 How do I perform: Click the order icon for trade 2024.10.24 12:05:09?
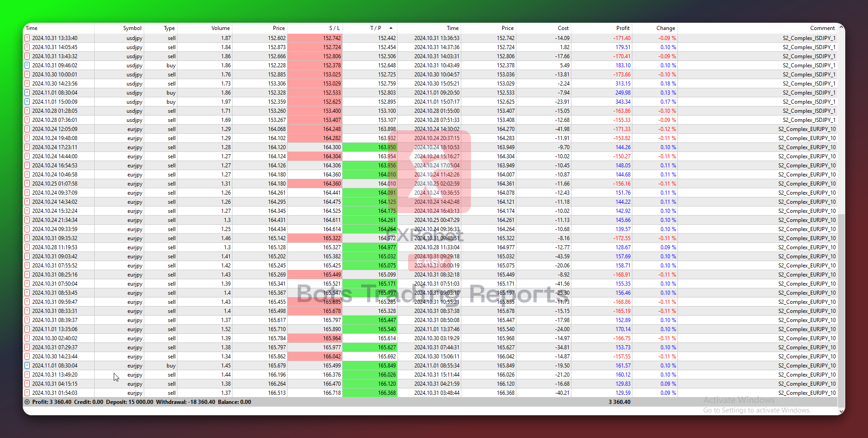[x=27, y=129]
